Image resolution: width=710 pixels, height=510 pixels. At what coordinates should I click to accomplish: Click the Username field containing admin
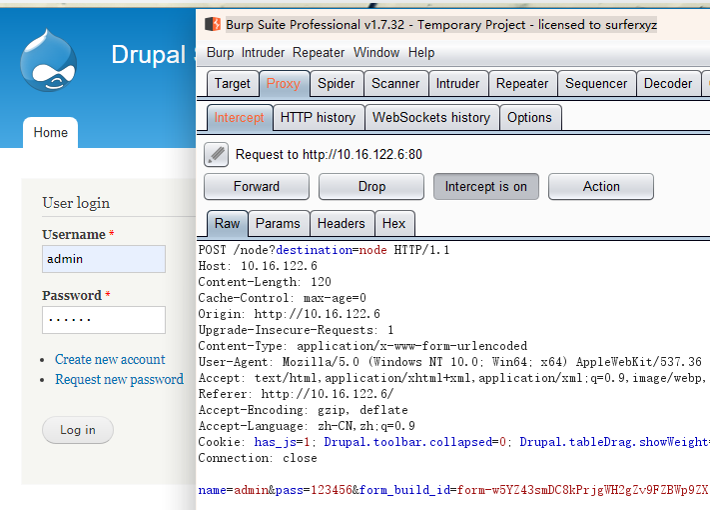click(104, 259)
